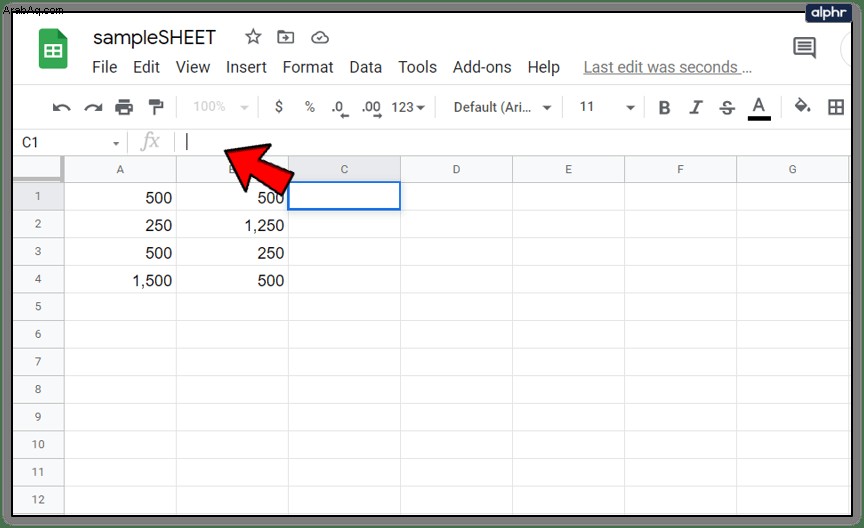864x528 pixels.
Task: Toggle Strikethrough formatting
Action: [727, 107]
